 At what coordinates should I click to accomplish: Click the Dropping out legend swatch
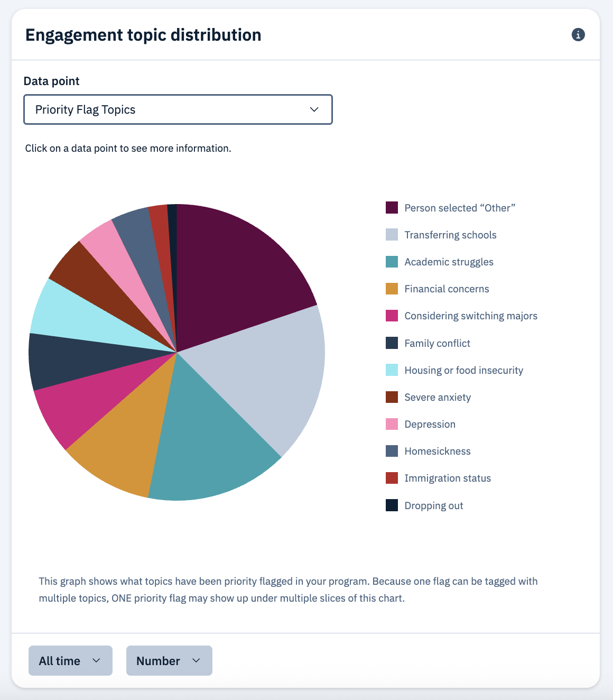(x=392, y=505)
